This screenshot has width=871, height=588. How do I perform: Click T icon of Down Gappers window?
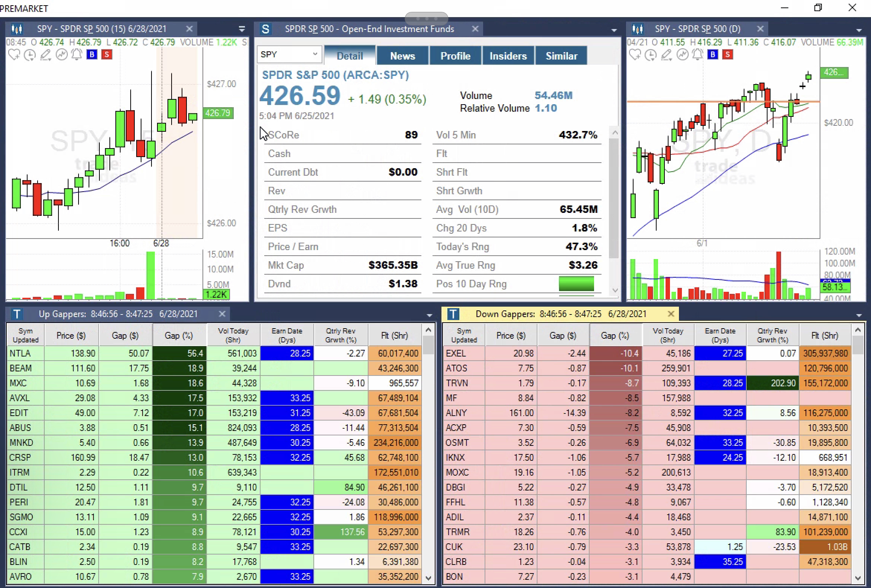(453, 314)
